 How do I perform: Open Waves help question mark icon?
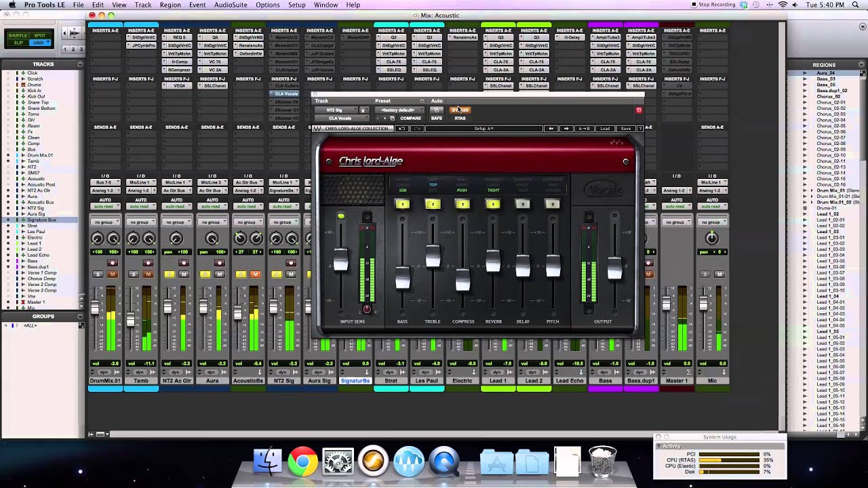(639, 129)
